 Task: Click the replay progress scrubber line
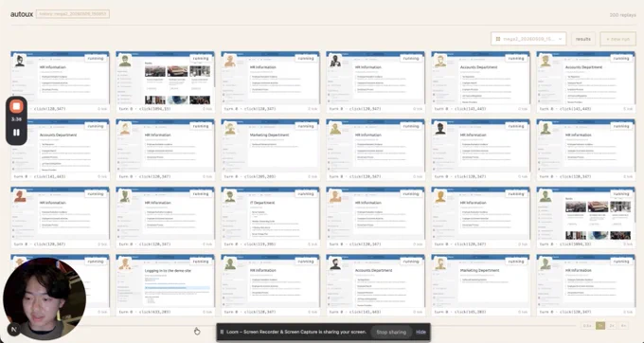[329, 326]
